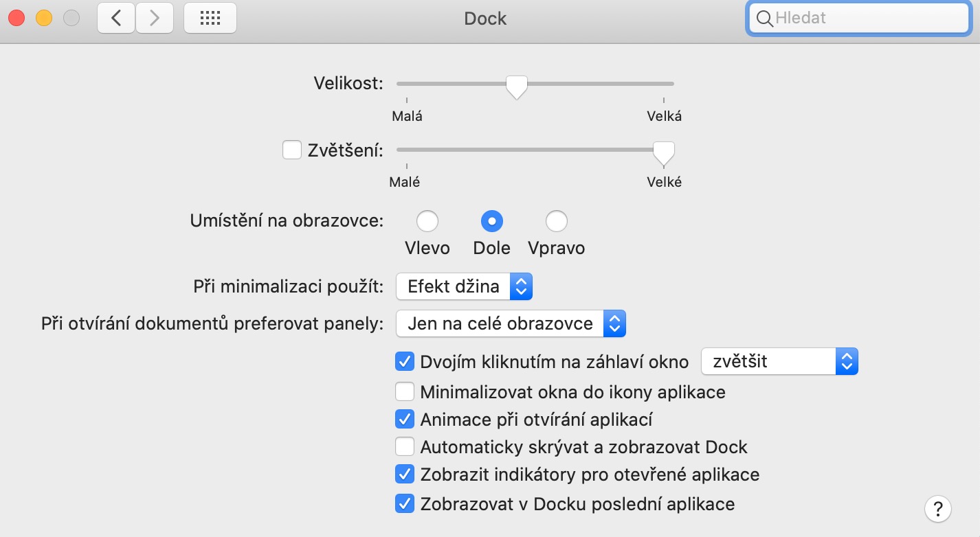Toggle Dvojím kliknutím na záhlaví okno checkbox
Viewport: 980px width, 537px height.
click(405, 361)
